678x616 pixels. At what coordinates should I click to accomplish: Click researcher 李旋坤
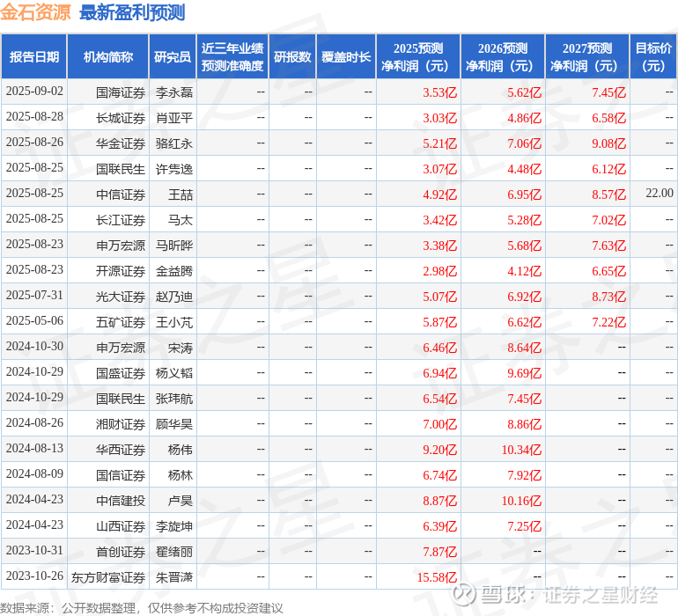174,526
